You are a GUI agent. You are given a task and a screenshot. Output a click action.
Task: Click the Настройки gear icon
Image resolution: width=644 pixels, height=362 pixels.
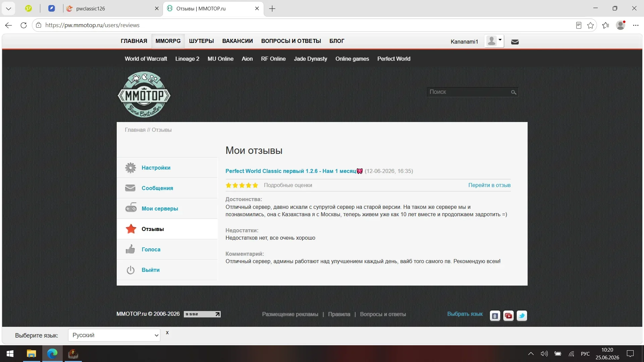130,168
